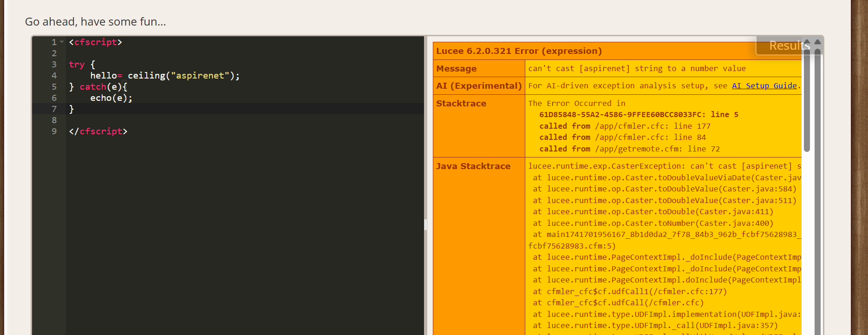Click the try keyword on line 3
The width and height of the screenshot is (868, 335).
pos(77,65)
